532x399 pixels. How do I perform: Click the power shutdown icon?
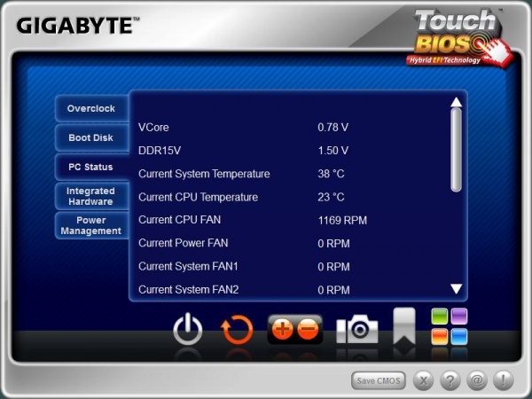[188, 329]
